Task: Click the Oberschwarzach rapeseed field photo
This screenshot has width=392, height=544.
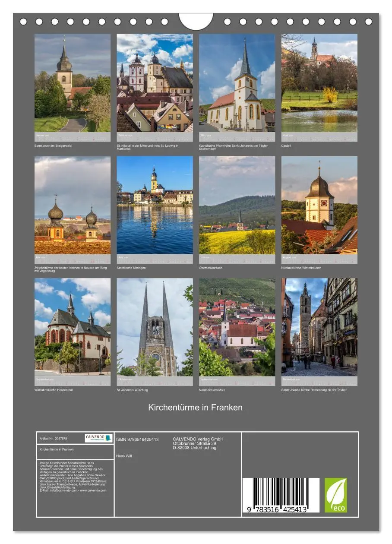Action: [x=237, y=205]
